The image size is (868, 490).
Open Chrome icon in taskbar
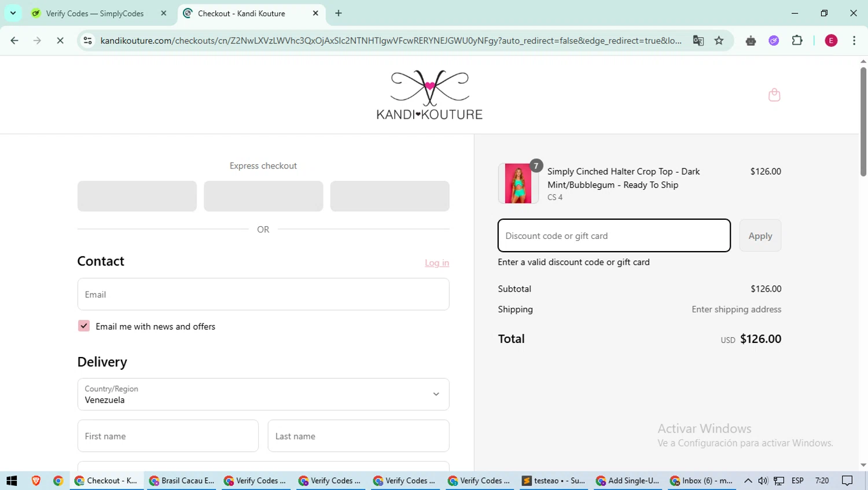[58, 481]
